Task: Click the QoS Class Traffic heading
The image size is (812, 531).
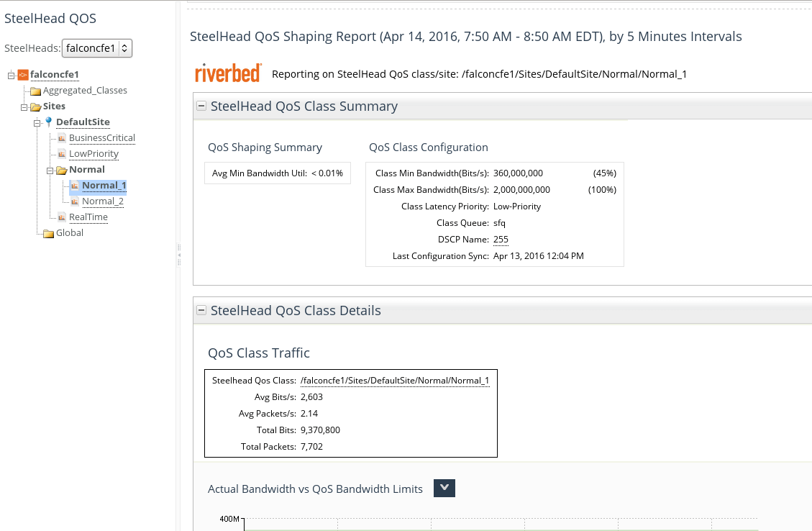Action: 259,353
